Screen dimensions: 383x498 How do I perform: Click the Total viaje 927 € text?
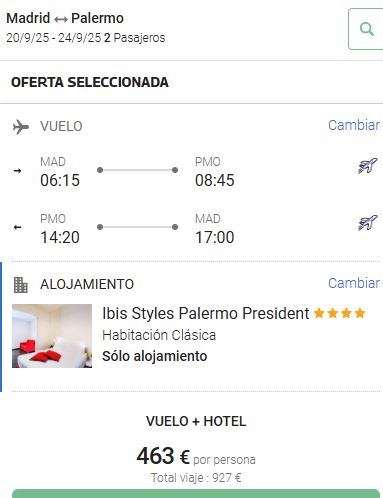click(196, 478)
